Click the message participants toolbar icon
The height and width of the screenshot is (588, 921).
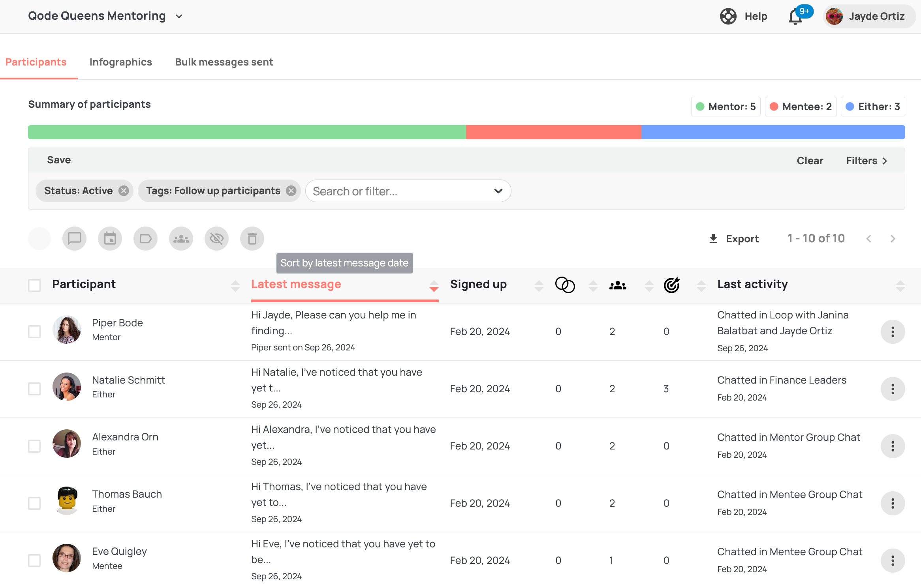(74, 238)
